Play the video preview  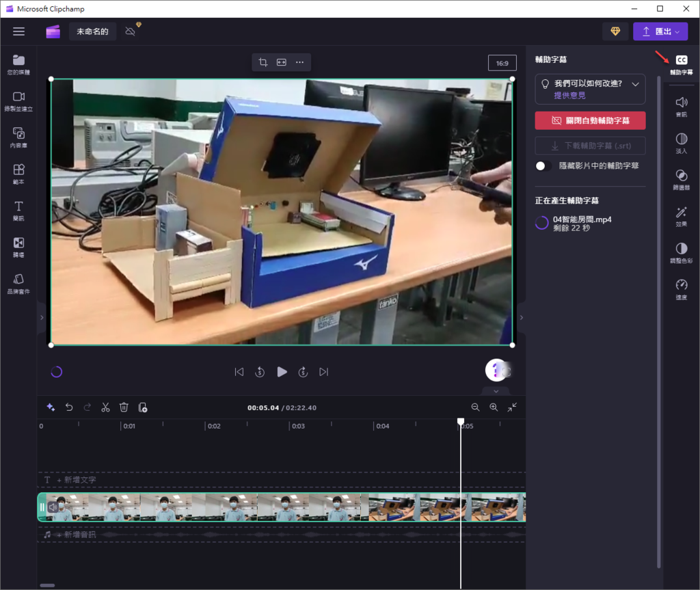pos(282,372)
